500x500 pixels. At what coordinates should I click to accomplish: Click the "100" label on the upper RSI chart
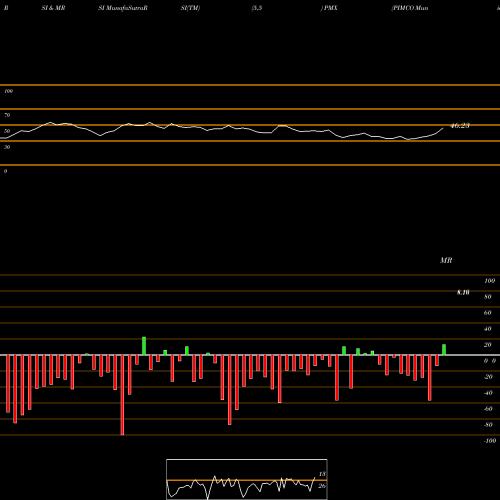tap(8, 91)
